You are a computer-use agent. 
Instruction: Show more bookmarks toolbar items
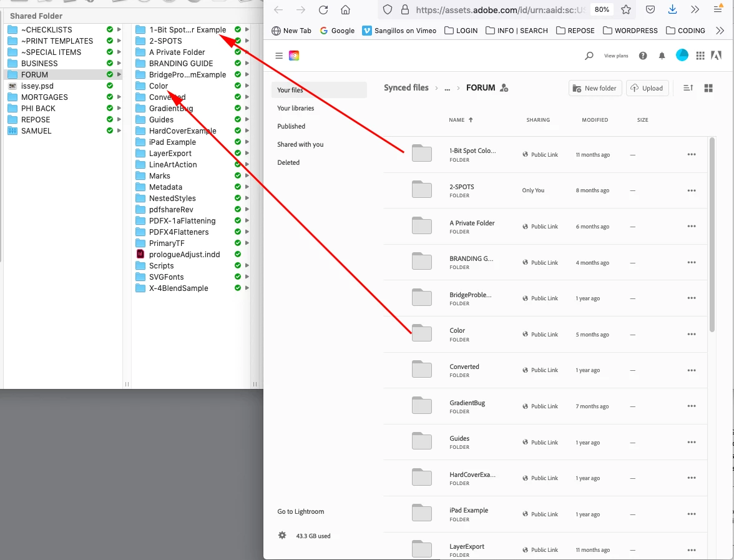tap(720, 31)
